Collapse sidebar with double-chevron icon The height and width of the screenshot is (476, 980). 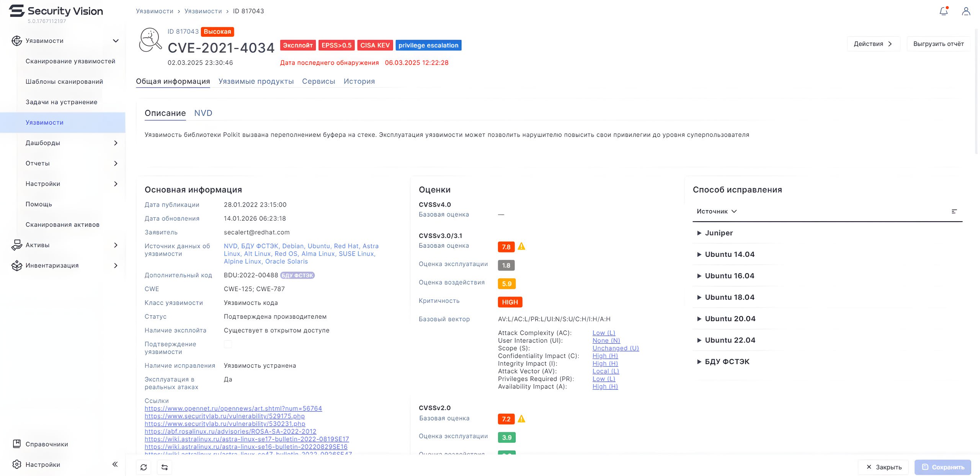point(115,464)
